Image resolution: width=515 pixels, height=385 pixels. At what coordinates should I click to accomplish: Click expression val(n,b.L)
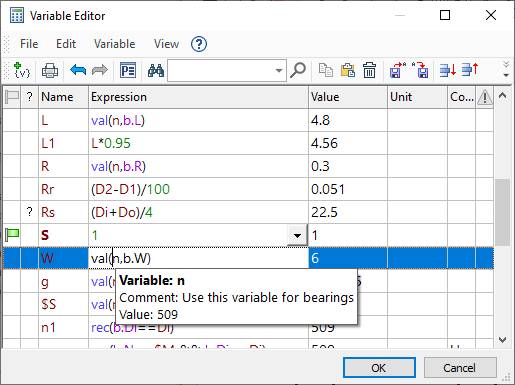click(118, 120)
